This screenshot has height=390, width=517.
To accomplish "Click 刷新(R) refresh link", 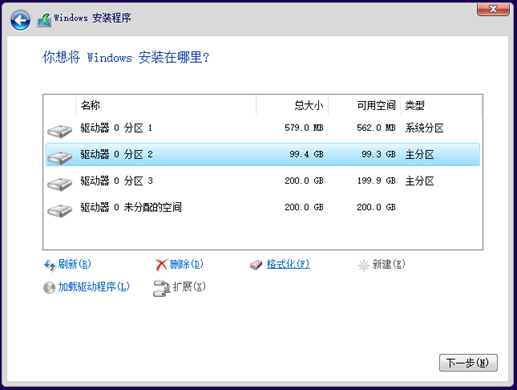I will 74,264.
